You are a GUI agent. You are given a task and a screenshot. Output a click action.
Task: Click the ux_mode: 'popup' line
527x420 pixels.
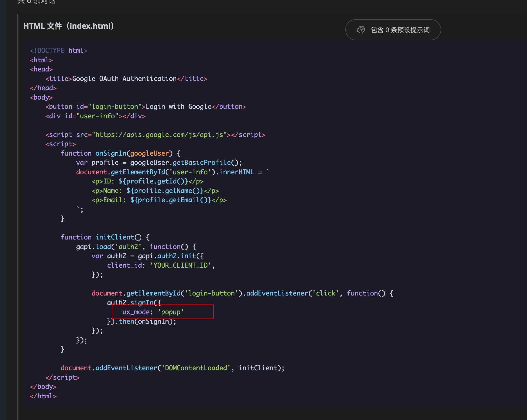click(153, 312)
